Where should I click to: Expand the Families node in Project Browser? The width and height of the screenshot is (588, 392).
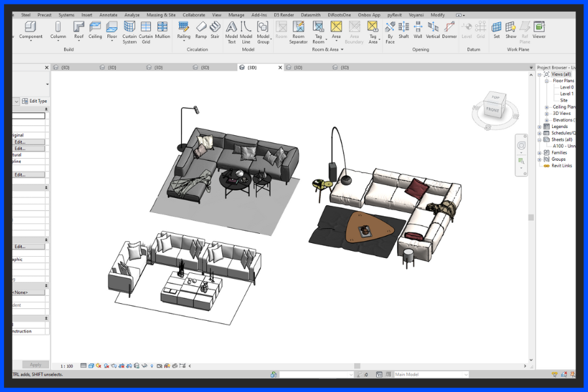(x=540, y=153)
